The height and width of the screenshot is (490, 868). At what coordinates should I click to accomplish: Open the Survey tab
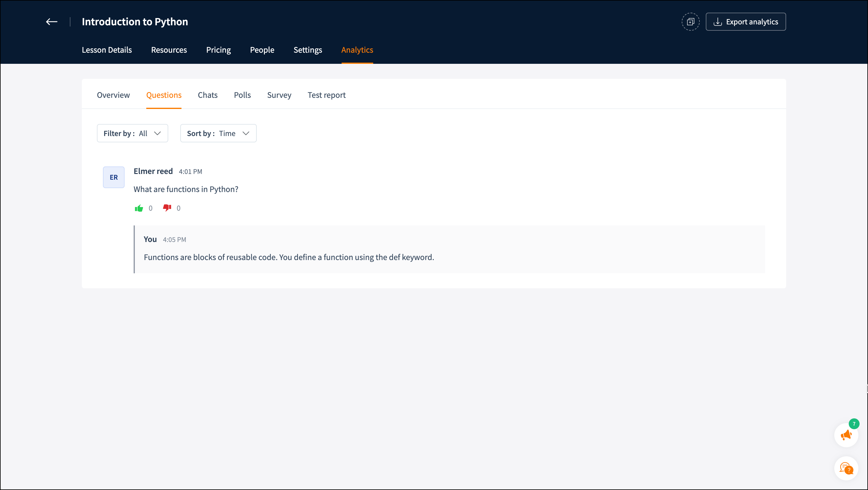(279, 95)
